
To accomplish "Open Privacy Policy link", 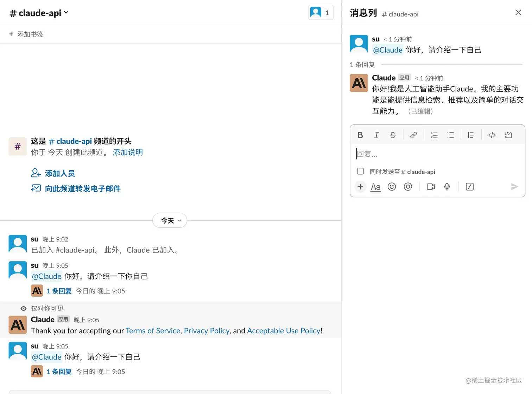I will point(207,331).
